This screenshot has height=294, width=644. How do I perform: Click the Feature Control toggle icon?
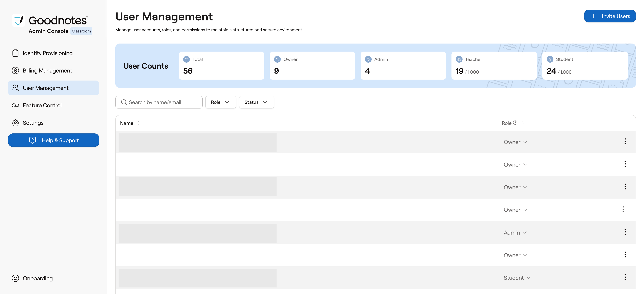click(15, 105)
